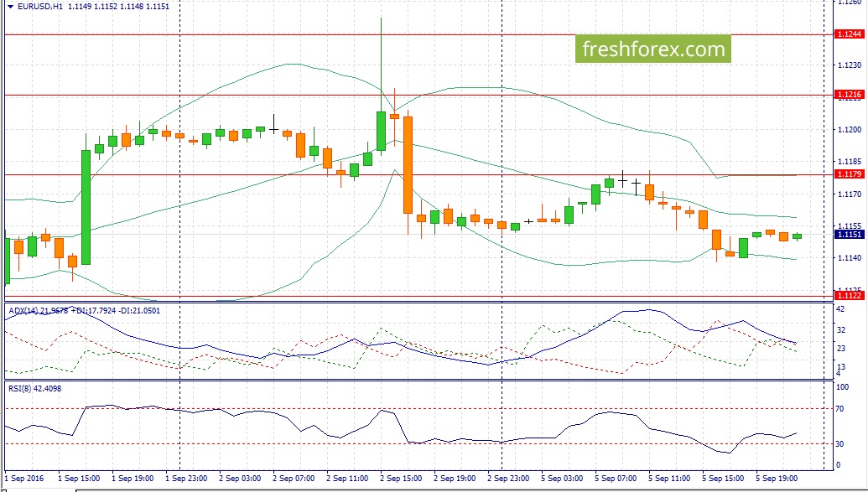Open the EURUSD,H1 chart dropdown triangle
Screen dimensions: 868x492
pos(11,7)
